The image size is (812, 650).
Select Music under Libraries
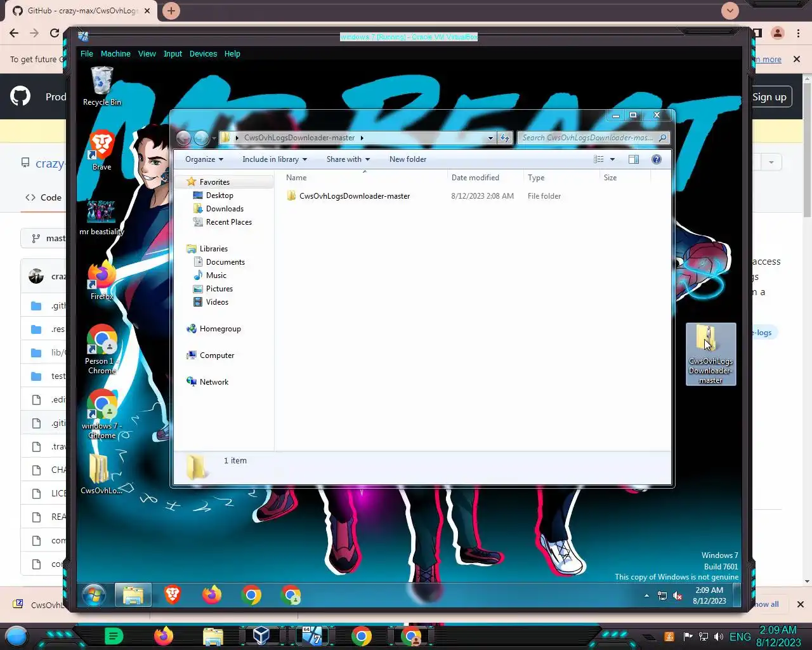(216, 275)
